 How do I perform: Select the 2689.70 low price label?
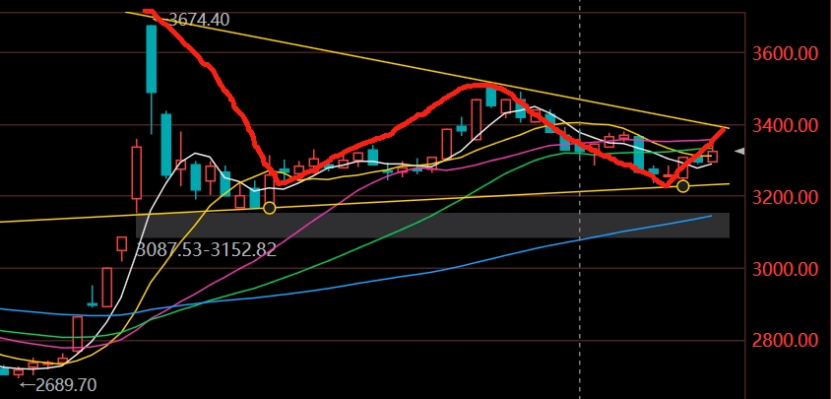58,384
